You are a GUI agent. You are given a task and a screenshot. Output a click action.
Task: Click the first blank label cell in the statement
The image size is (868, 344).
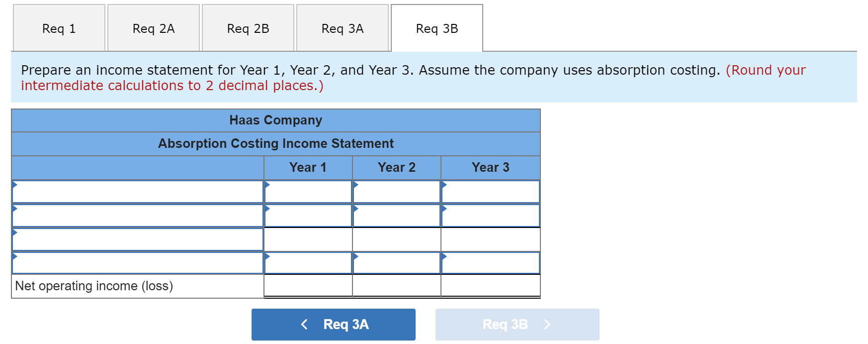[x=138, y=192]
